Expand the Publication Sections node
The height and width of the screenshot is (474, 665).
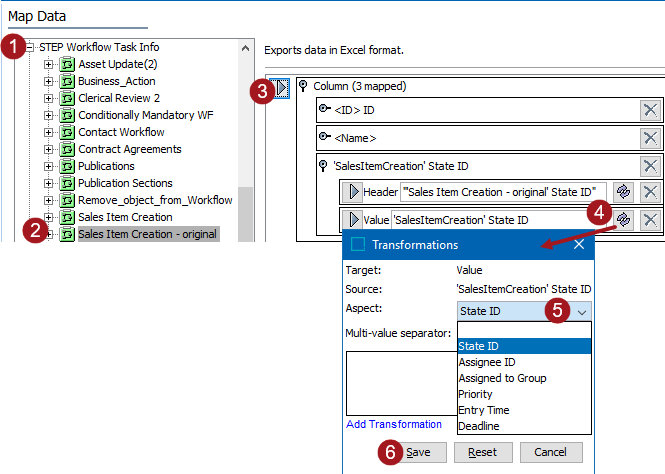coord(48,183)
